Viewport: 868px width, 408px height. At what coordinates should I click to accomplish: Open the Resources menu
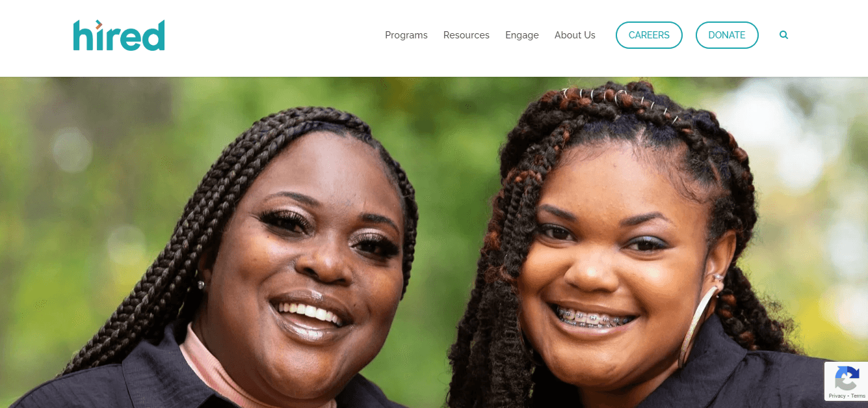pyautogui.click(x=466, y=35)
